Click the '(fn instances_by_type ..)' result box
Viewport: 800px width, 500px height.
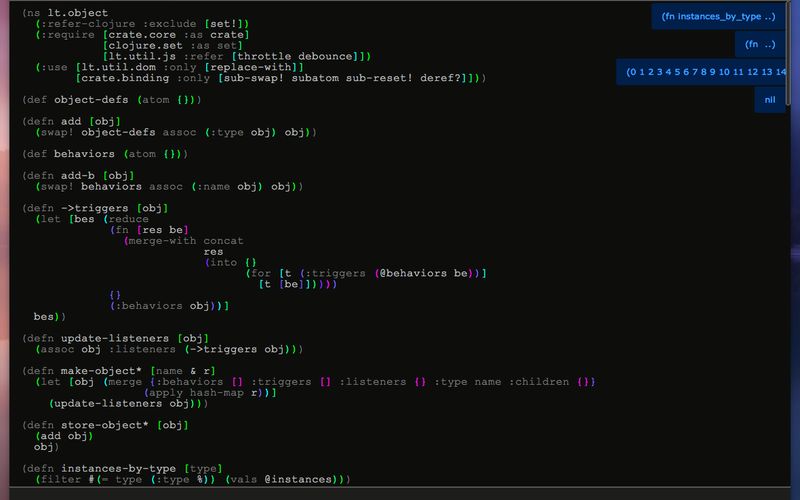718,17
